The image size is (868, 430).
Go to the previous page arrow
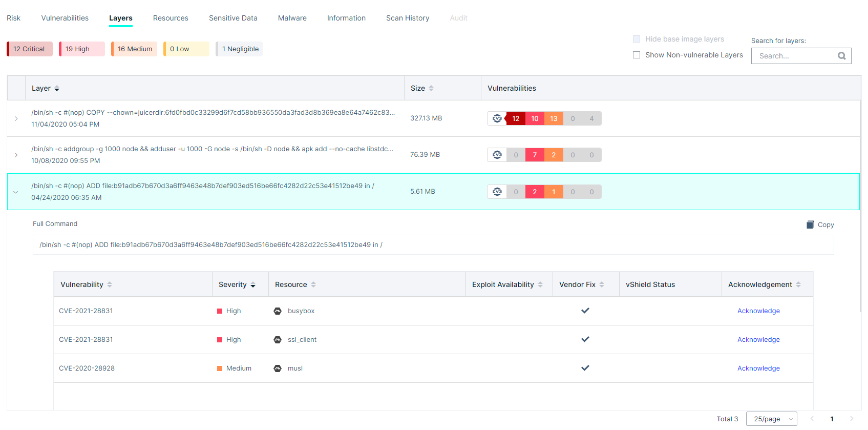(812, 419)
